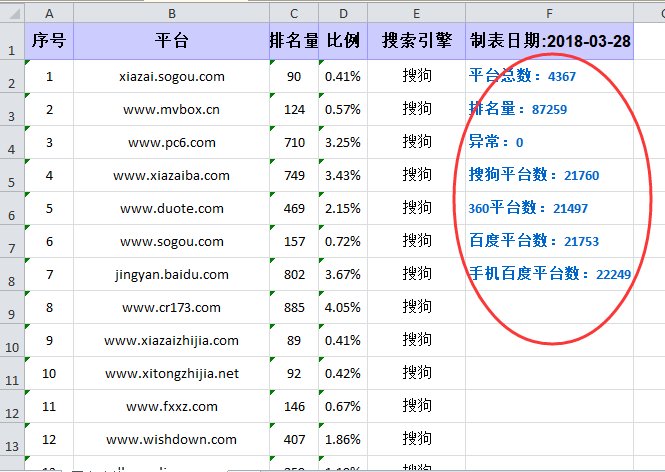Select column D header

click(x=343, y=12)
